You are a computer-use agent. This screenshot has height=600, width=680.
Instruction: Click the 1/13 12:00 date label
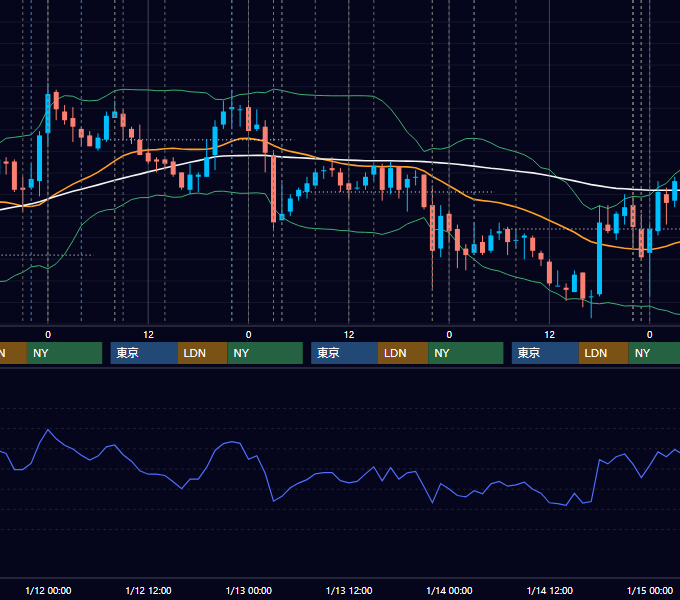(x=349, y=590)
